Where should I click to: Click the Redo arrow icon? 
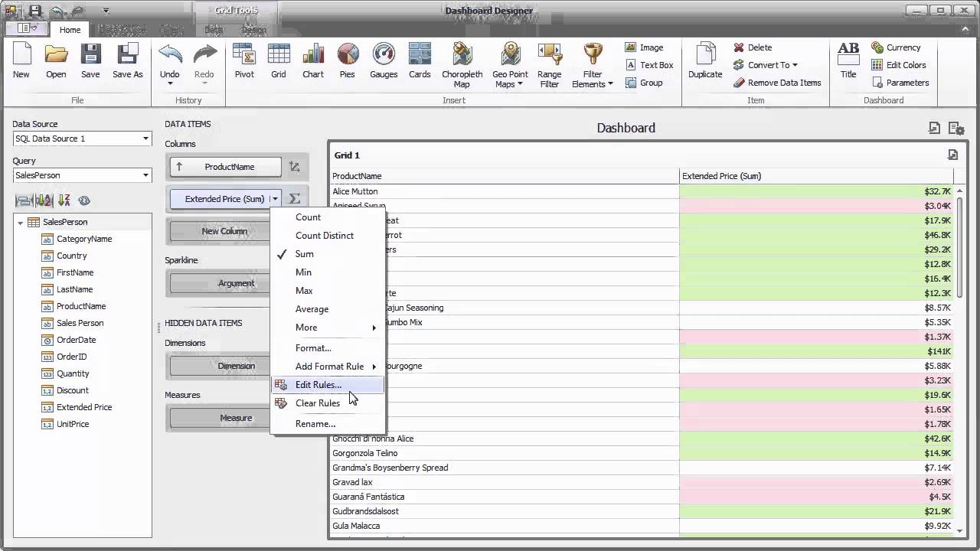[x=204, y=55]
